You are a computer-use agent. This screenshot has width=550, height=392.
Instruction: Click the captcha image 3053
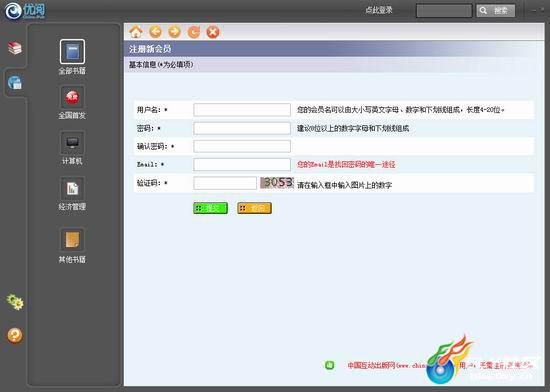click(x=277, y=182)
